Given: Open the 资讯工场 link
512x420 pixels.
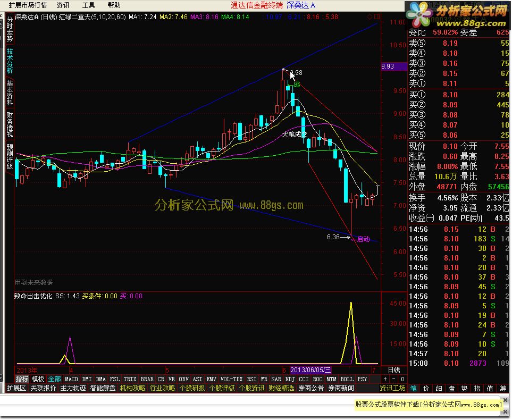Looking at the screenshot, I should [392, 388].
